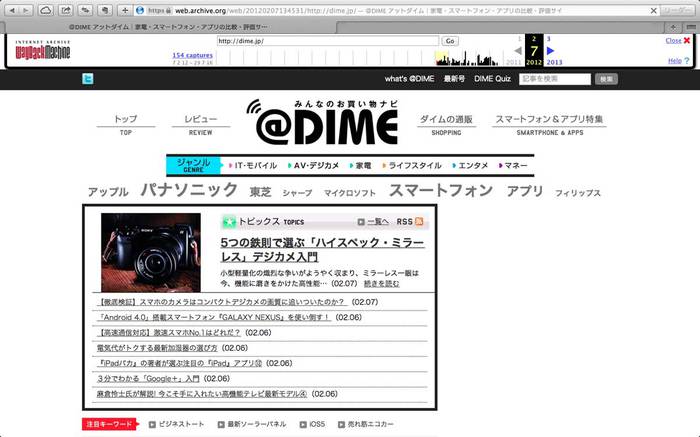The image size is (700, 437).
Task: Click 東芝 tag keyword
Action: [x=260, y=192]
